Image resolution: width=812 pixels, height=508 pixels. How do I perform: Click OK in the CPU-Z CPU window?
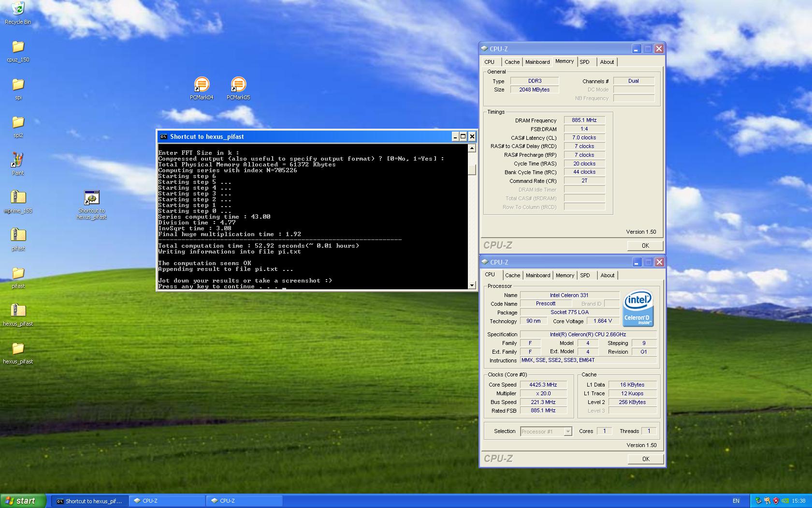pos(646,459)
